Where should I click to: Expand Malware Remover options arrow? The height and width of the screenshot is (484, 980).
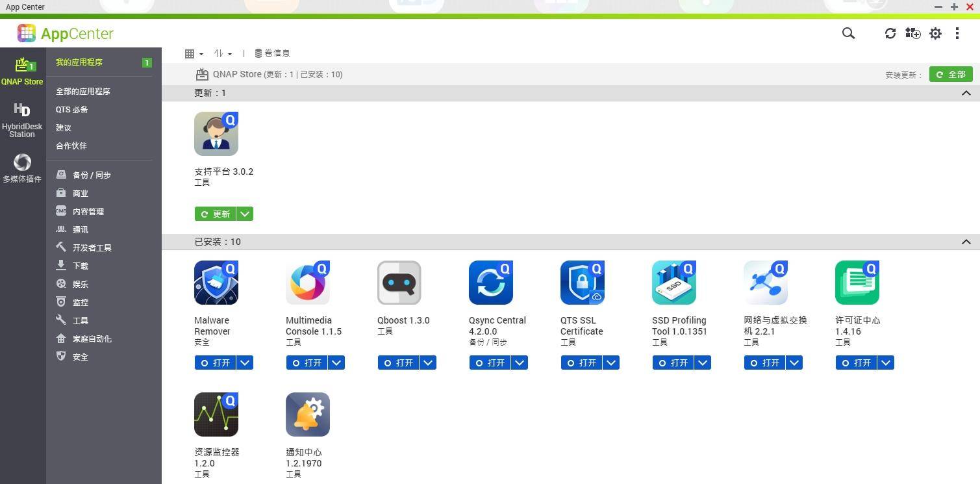(x=245, y=363)
